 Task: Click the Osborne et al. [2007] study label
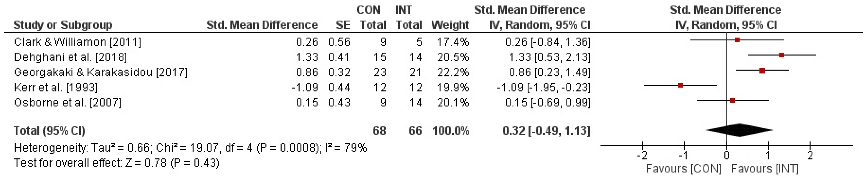click(67, 102)
